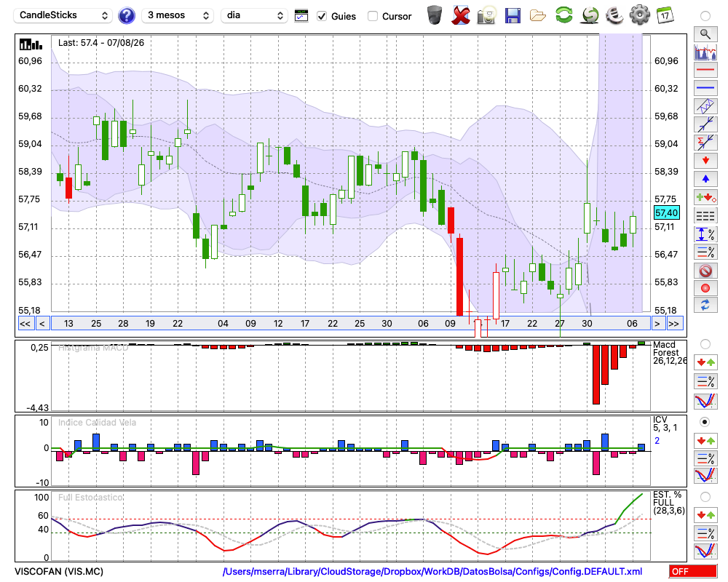Click the green refresh arrows icon
This screenshot has height=582, width=728.
tap(564, 15)
